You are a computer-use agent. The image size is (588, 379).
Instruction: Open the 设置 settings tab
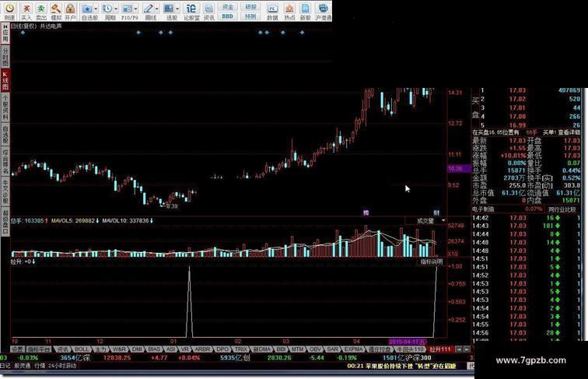pos(17,349)
